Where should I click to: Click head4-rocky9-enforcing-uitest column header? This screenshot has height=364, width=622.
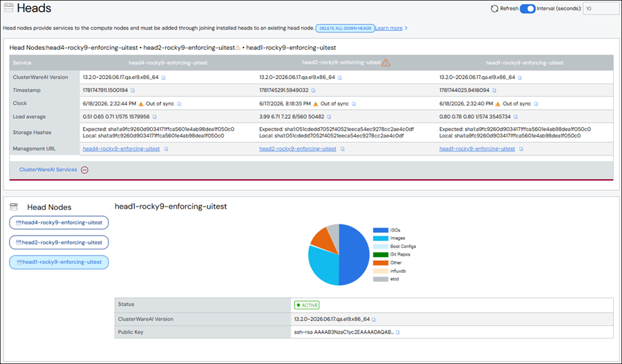168,63
